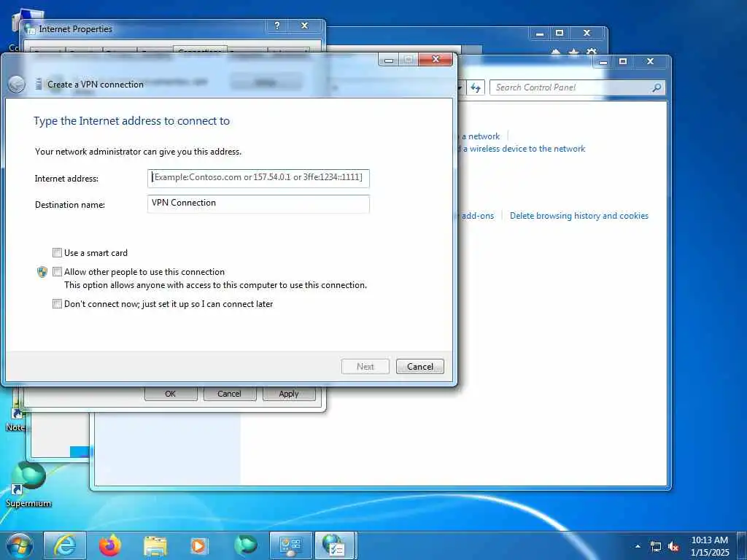Click the search magnifier icon in Control Panel
The width and height of the screenshot is (747, 560).
tap(657, 87)
